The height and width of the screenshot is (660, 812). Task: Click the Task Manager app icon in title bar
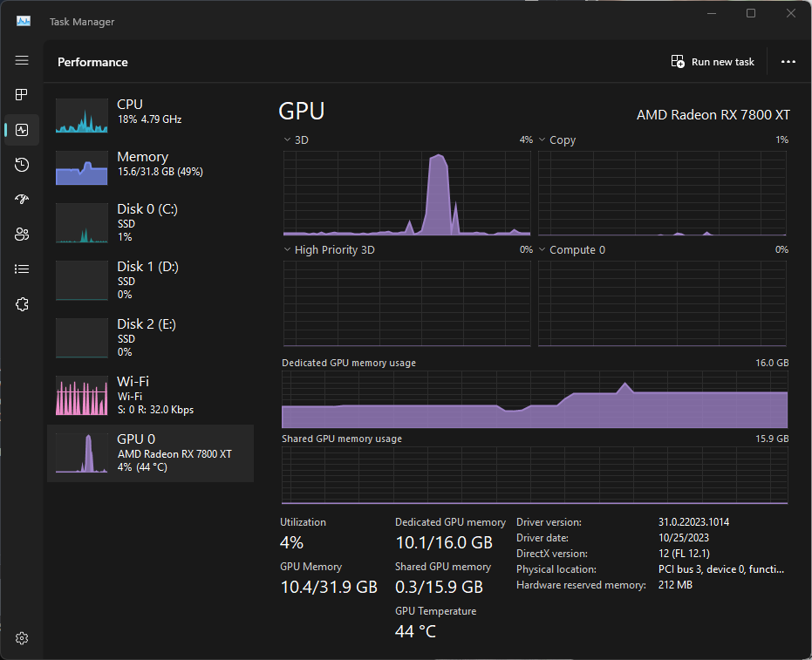click(x=24, y=21)
